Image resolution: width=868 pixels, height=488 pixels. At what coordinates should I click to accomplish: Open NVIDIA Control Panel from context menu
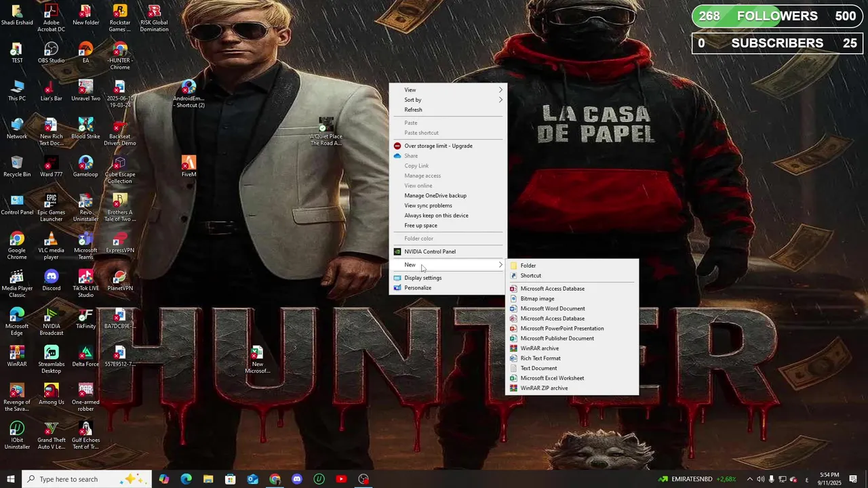point(448,251)
